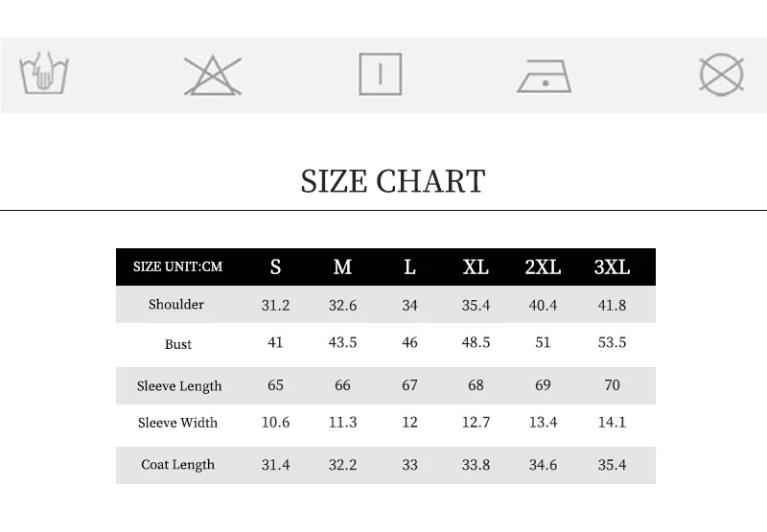This screenshot has height=532, width=767.
Task: Select the L size column header
Action: 409,267
